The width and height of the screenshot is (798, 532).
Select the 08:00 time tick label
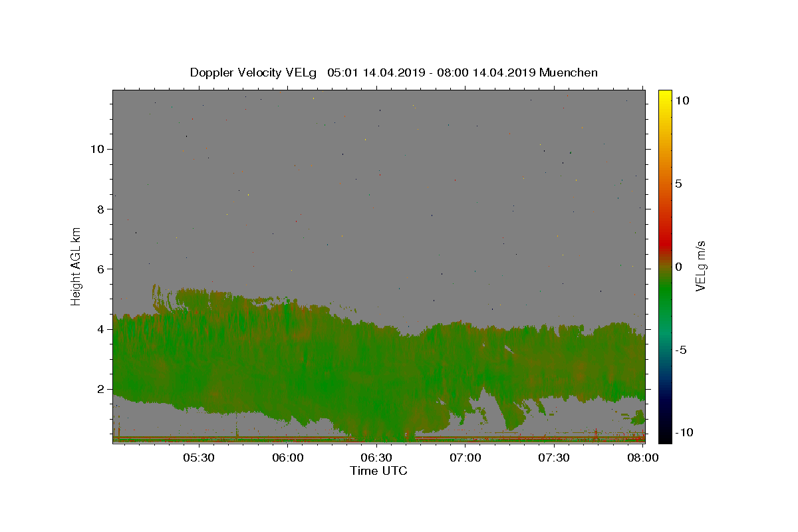[x=643, y=458]
